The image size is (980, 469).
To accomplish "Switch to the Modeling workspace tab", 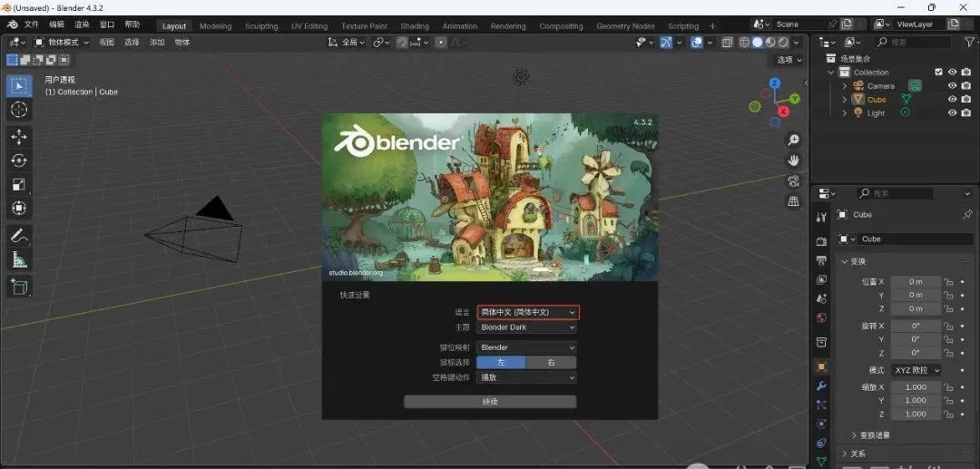I will coord(215,26).
